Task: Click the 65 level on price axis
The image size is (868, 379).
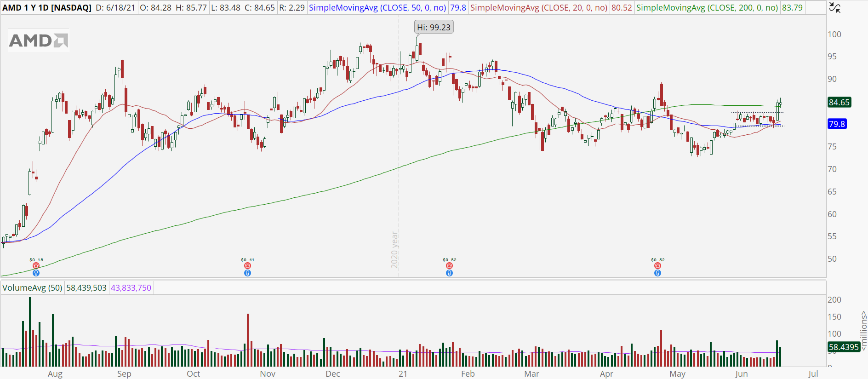Action: (832, 192)
